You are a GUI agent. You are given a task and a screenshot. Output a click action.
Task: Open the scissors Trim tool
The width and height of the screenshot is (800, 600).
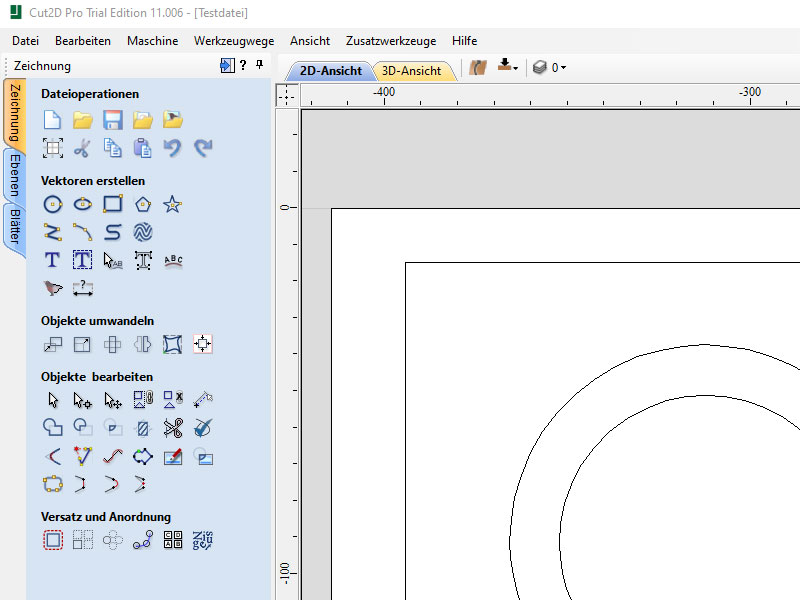(173, 428)
